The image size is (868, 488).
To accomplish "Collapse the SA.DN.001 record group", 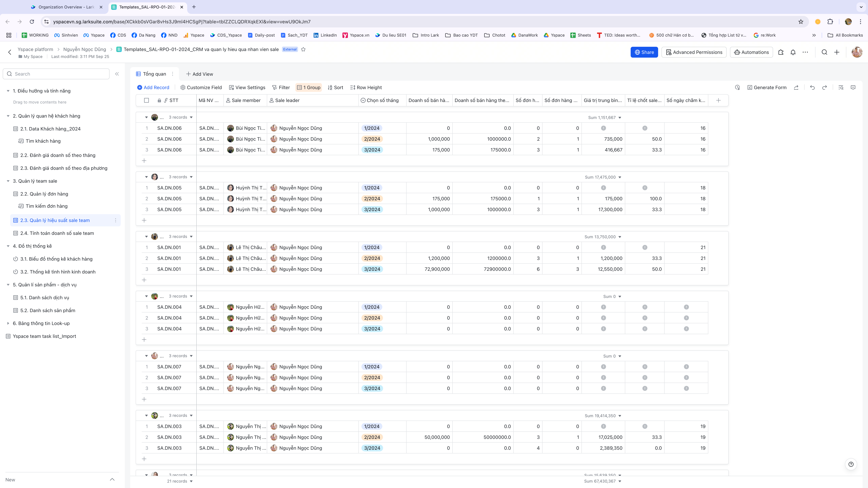I will pyautogui.click(x=146, y=237).
